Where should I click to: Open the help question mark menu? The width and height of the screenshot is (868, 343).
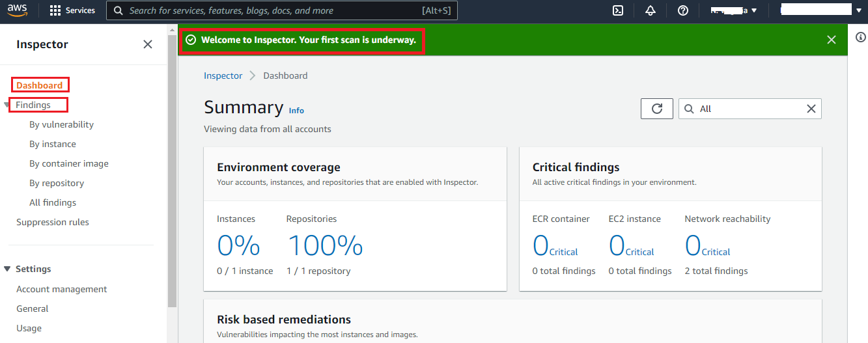coord(683,10)
